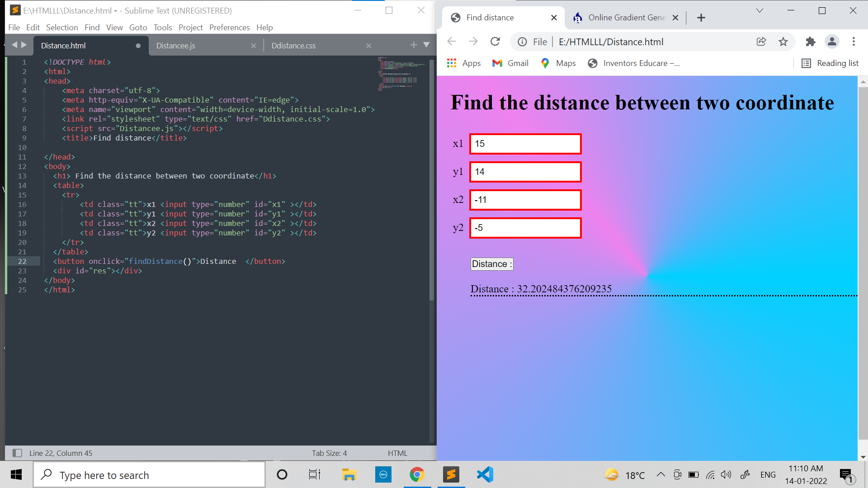Open the Chrome profile avatar icon

(x=832, y=42)
